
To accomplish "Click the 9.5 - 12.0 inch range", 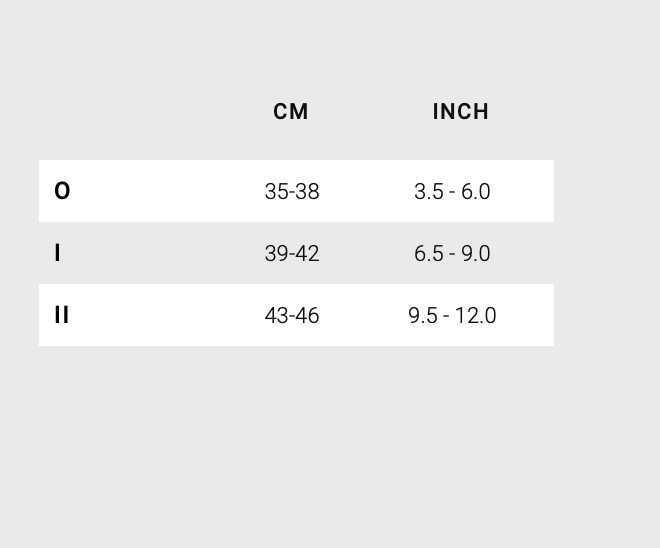I will [452, 316].
